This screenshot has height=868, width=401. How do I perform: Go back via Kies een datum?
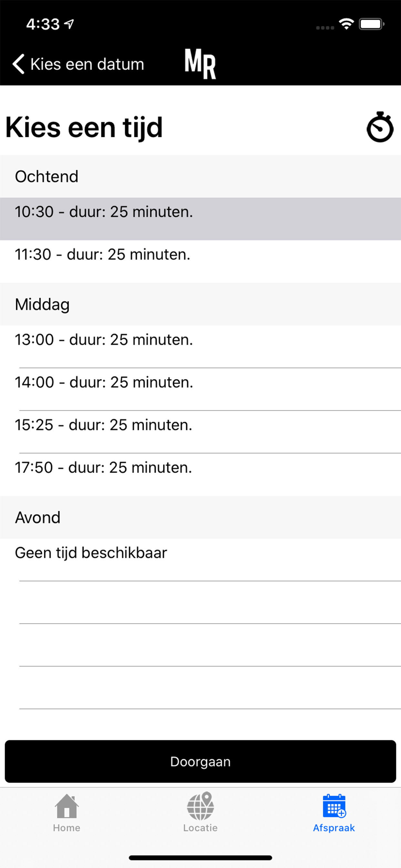click(87, 64)
